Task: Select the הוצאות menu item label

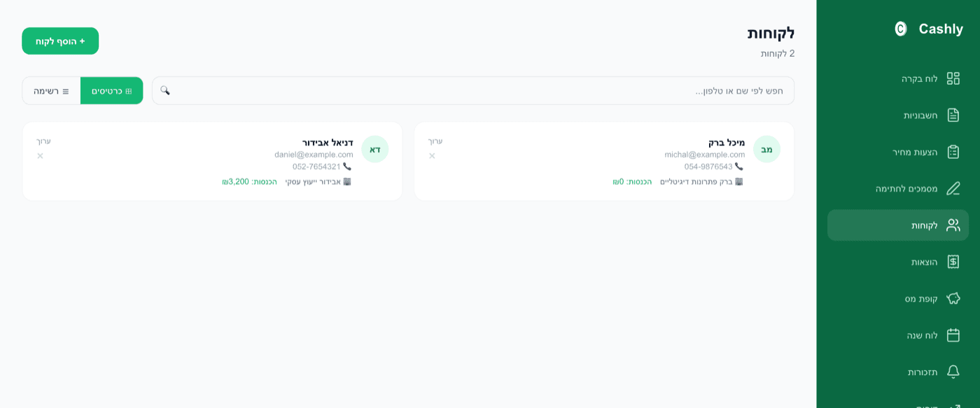Action: click(924, 262)
